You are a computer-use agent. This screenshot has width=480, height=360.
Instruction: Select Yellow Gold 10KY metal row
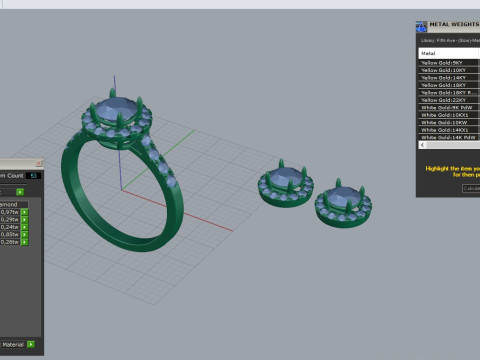click(x=449, y=70)
